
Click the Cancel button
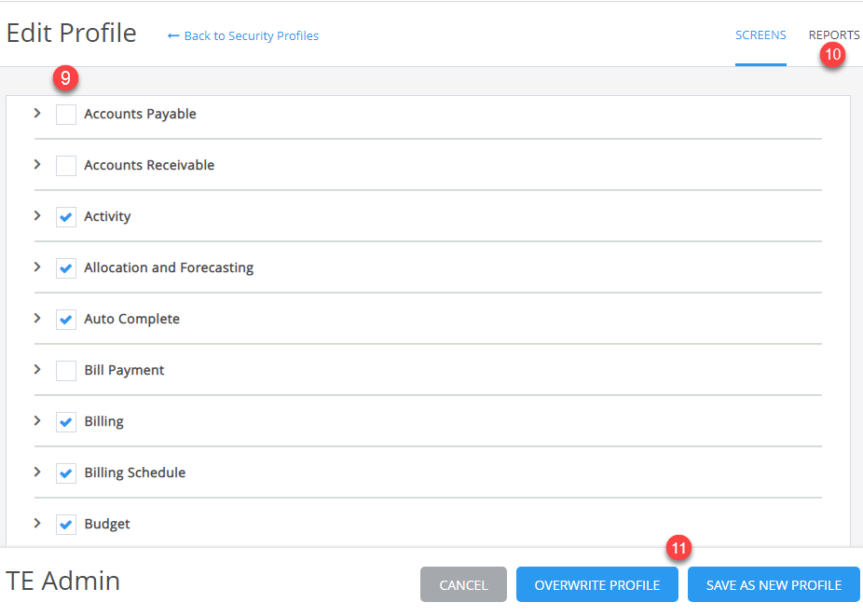463,584
